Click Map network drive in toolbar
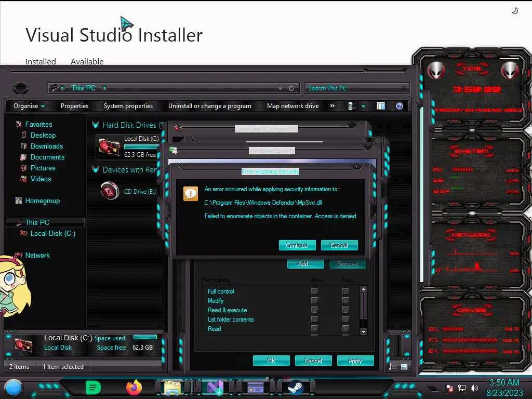Viewport: 532px width, 399px height. [293, 106]
